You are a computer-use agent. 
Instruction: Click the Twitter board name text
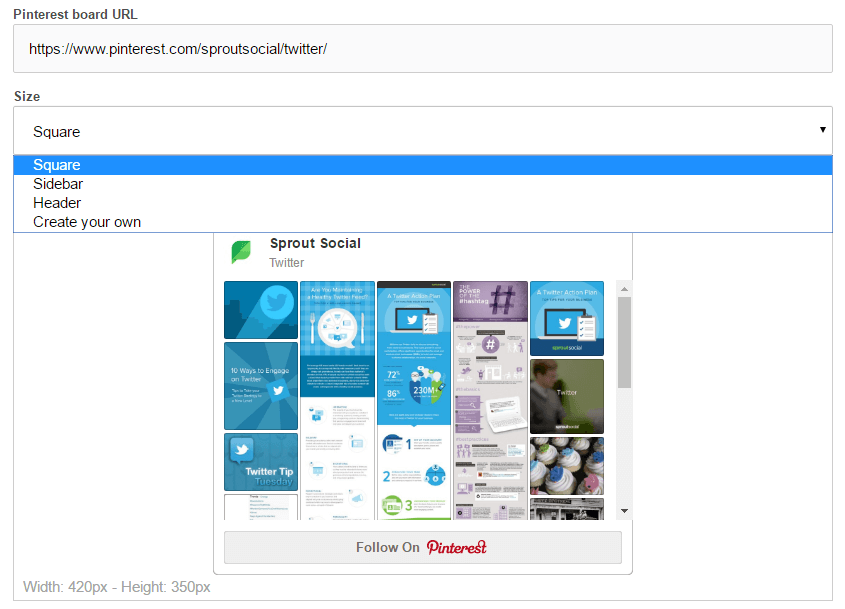(287, 262)
